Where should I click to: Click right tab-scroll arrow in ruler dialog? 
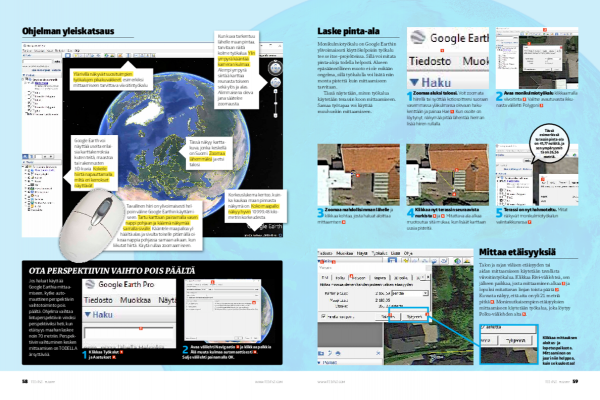click(427, 277)
